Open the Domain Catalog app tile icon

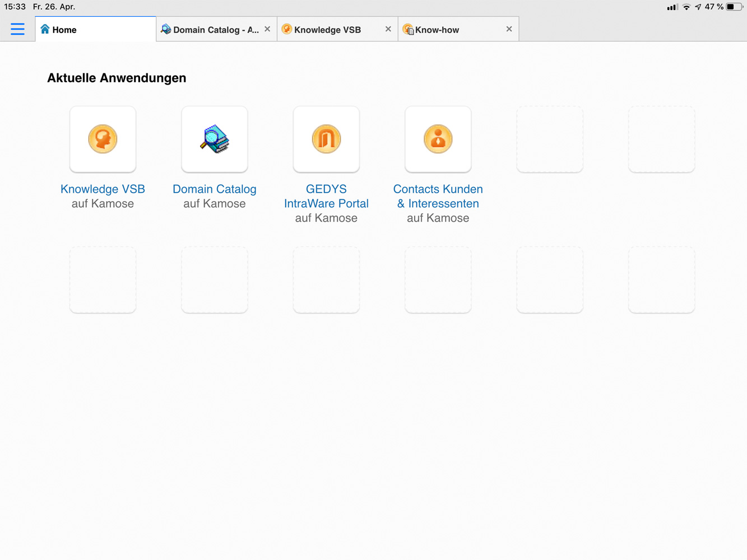[215, 139]
